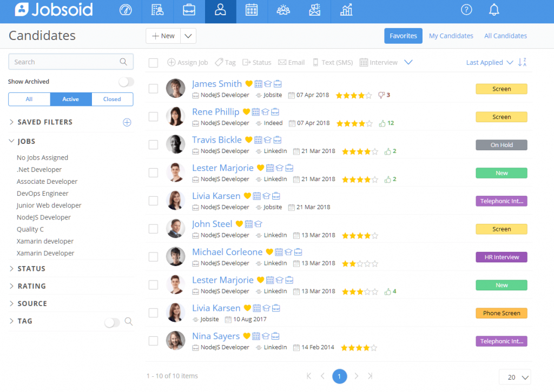Open the Reports chart icon
The height and width of the screenshot is (392, 554).
[346, 11]
